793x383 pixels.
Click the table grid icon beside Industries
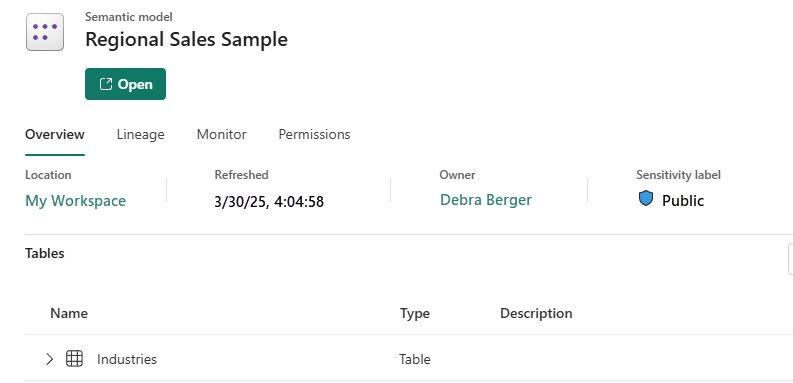74,359
